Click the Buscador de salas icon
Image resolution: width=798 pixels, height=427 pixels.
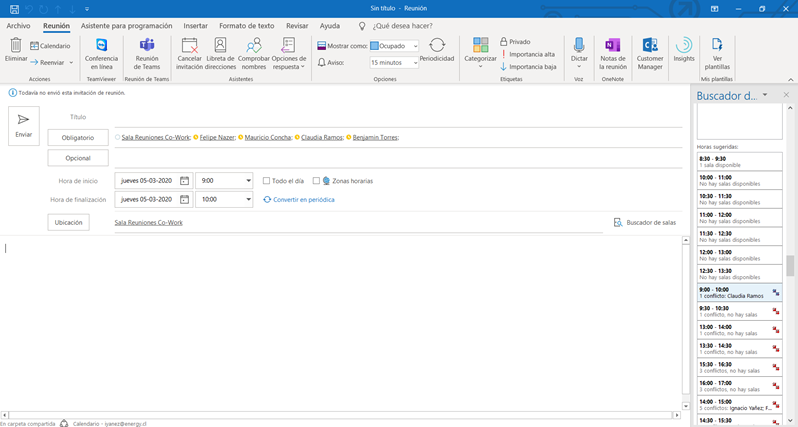pos(618,222)
